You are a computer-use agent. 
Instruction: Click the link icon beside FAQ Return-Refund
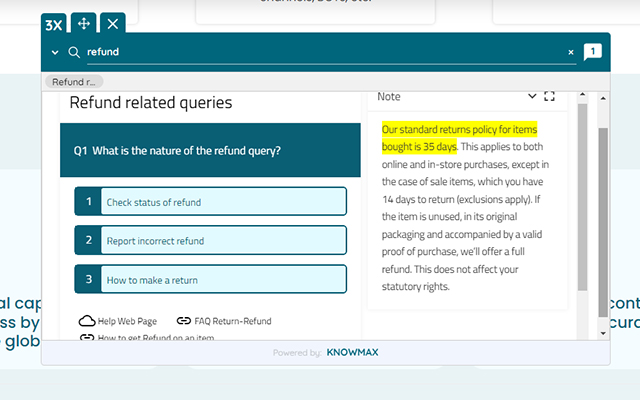click(183, 321)
